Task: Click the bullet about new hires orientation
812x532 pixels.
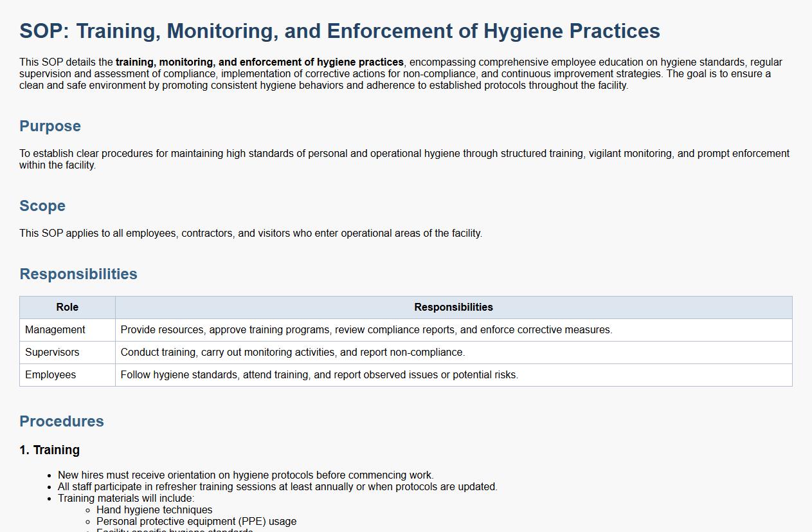Action: 246,475
